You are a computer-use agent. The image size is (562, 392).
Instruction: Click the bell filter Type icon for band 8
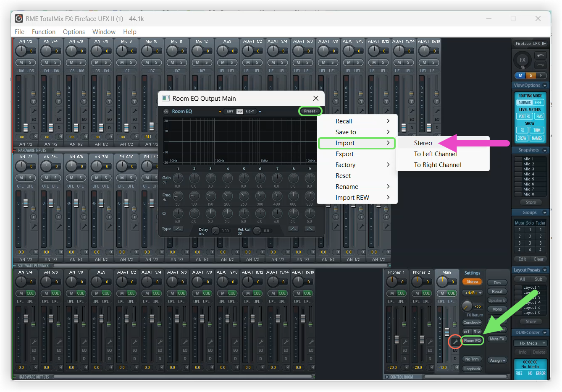pos(293,229)
